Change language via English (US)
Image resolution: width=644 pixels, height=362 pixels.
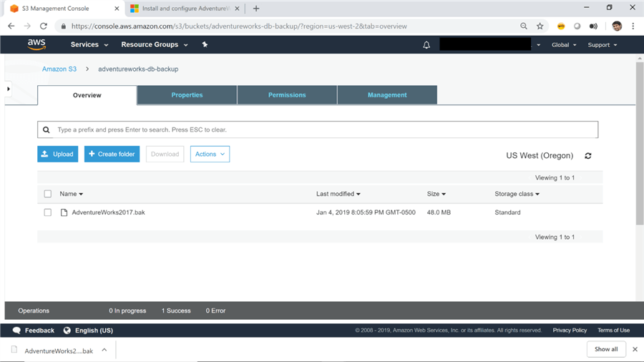tap(94, 331)
